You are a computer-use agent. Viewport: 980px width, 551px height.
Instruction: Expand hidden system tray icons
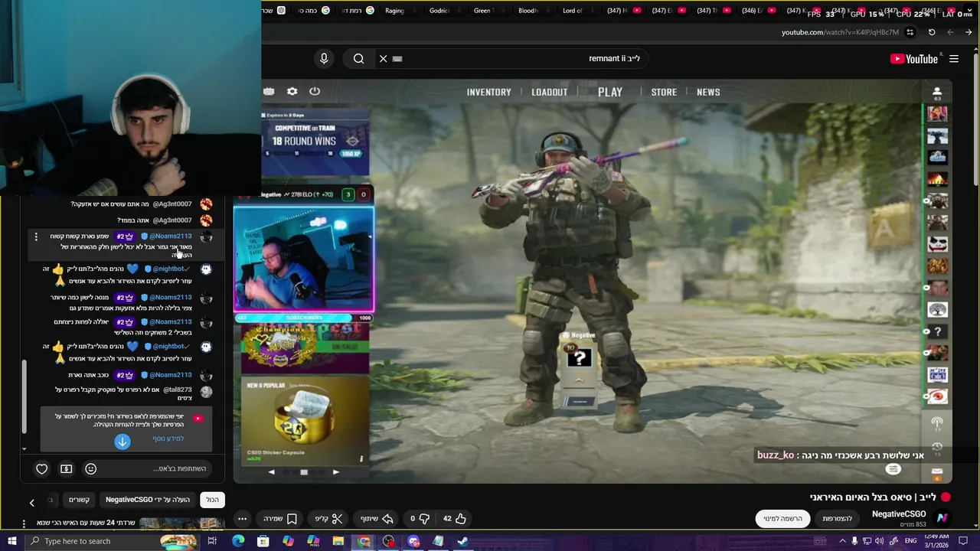(x=842, y=541)
